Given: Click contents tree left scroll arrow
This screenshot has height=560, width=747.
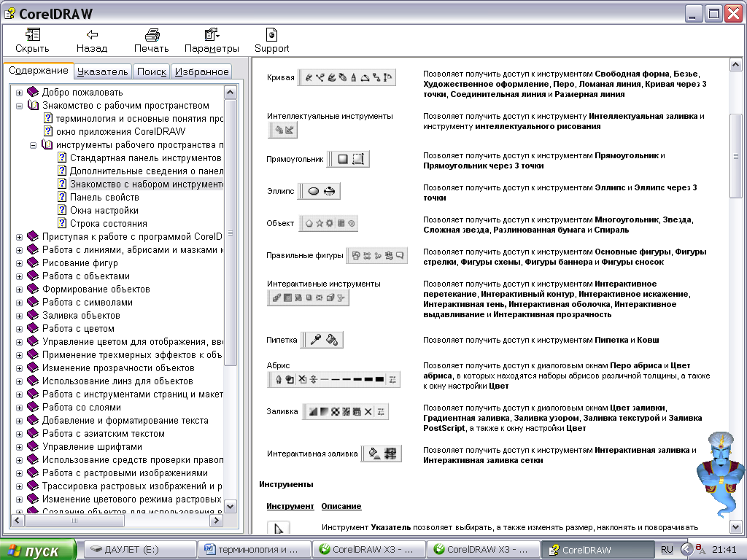Looking at the screenshot, I should coord(18,521).
